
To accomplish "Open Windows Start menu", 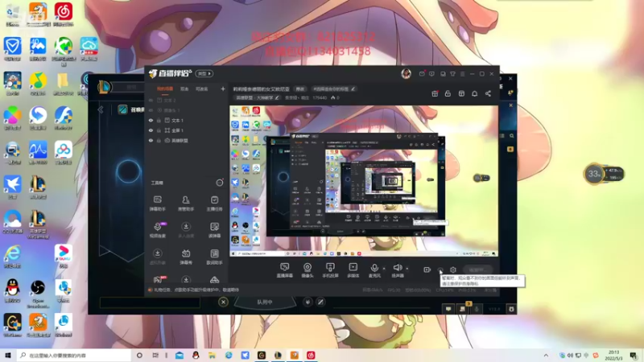I will tap(7, 355).
